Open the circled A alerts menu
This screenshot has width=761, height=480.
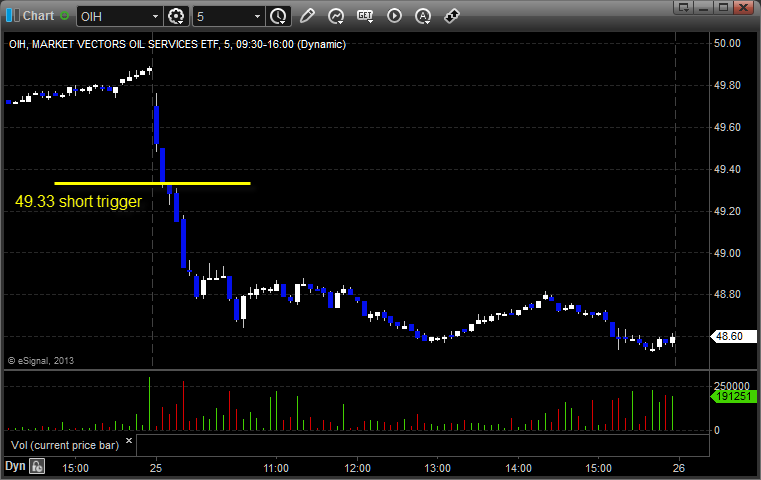click(x=423, y=17)
